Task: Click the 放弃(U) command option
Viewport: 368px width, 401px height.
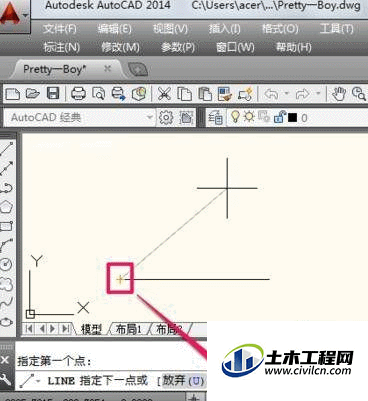Action: pos(183,380)
